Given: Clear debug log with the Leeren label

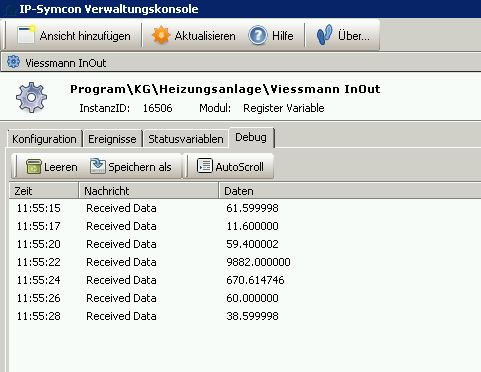Looking at the screenshot, I should point(61,167).
